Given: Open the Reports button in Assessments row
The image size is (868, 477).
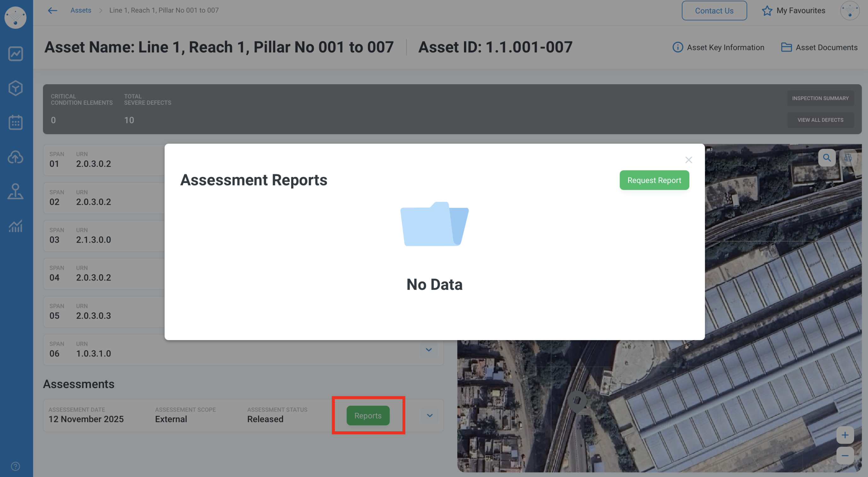Looking at the screenshot, I should [x=368, y=415].
